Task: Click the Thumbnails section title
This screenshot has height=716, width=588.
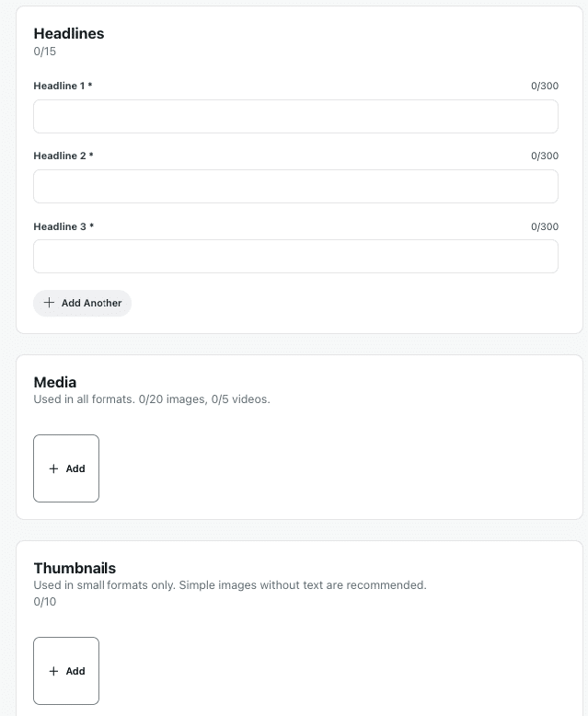Action: (x=75, y=568)
